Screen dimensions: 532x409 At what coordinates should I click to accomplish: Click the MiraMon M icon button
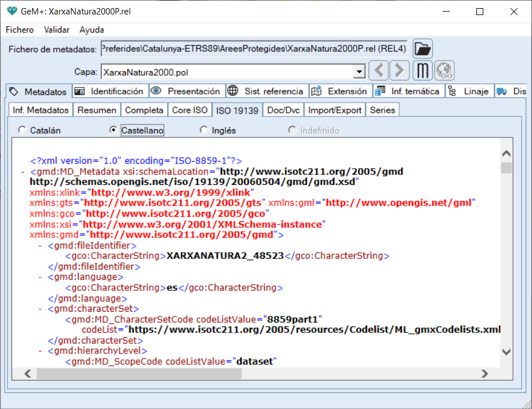[423, 71]
